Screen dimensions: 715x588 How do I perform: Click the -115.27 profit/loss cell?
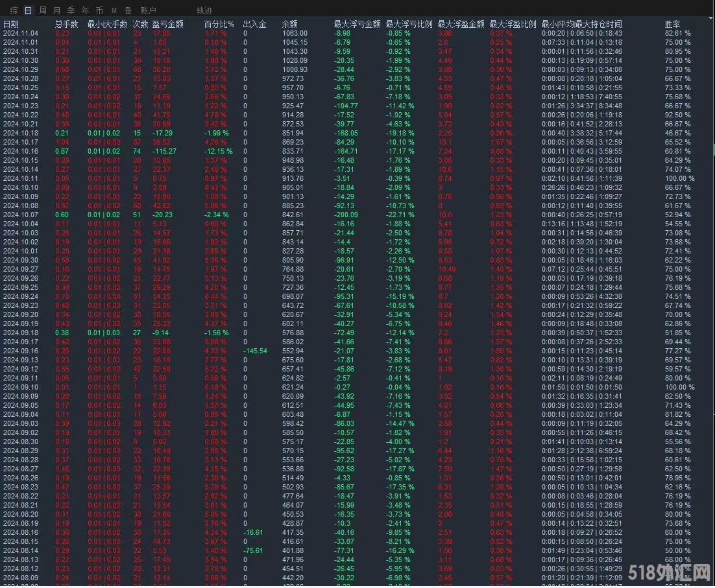pos(164,151)
